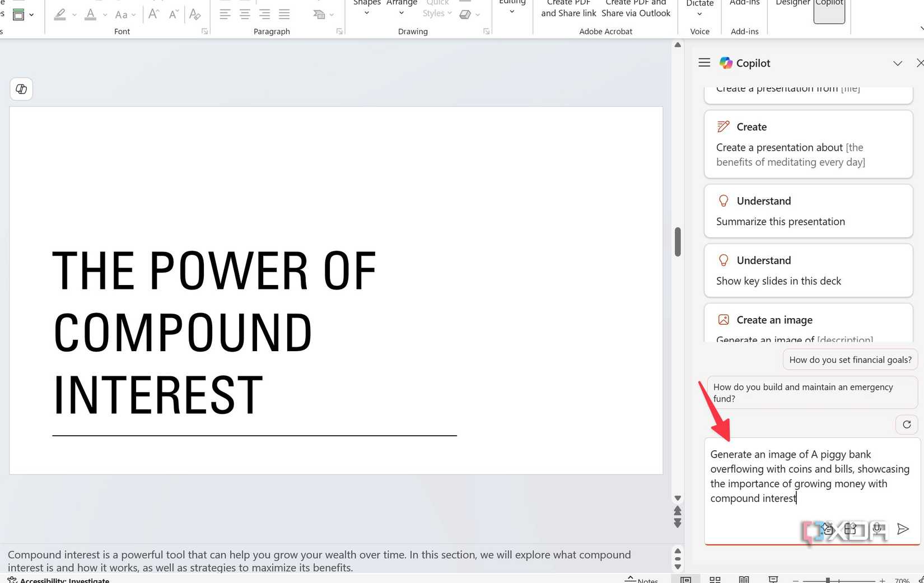
Task: Open the view prompts icon in Copilot box
Action: click(x=850, y=529)
